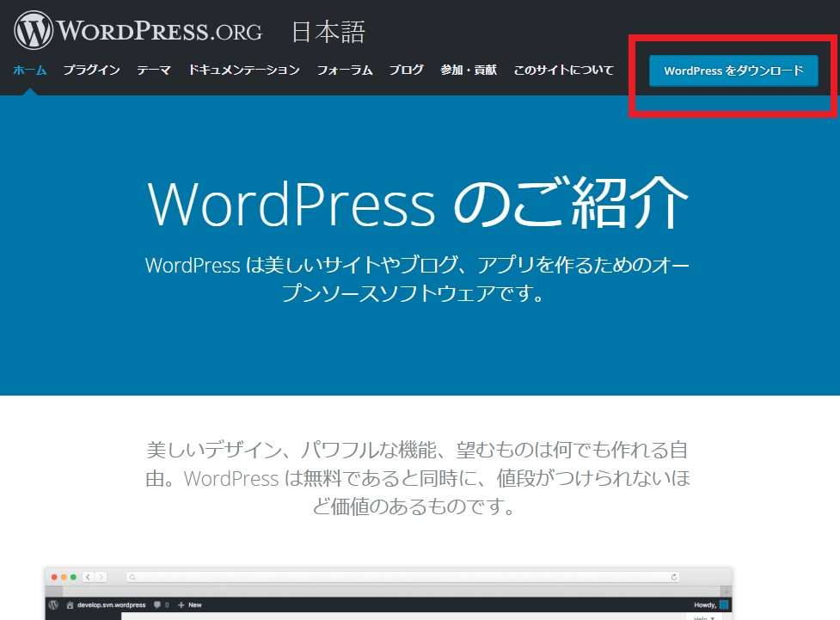
Task: Open the プラグイン menu item
Action: click(x=92, y=70)
